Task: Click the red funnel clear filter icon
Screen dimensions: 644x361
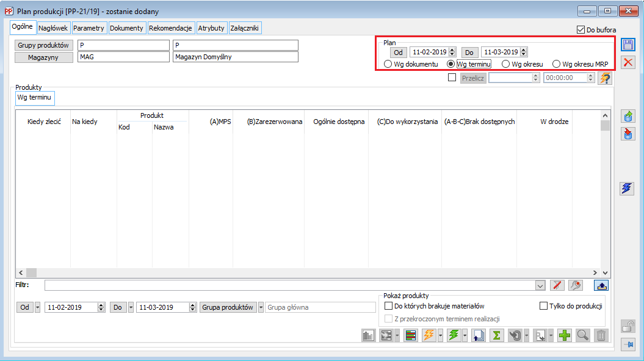Action: (557, 285)
